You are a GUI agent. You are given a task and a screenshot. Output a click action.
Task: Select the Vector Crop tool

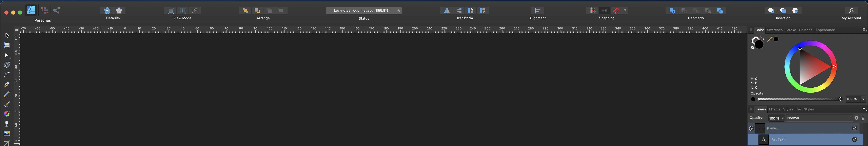[7, 143]
